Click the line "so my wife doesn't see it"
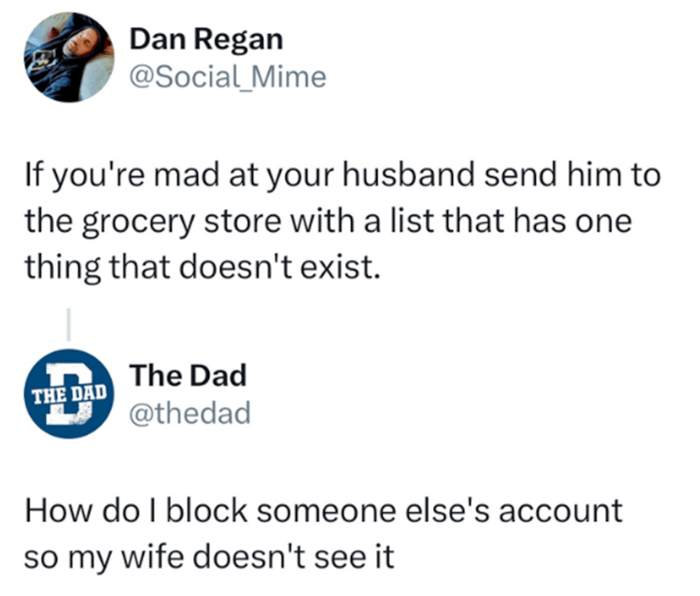Screen dimensions: 700x596 point(211,558)
